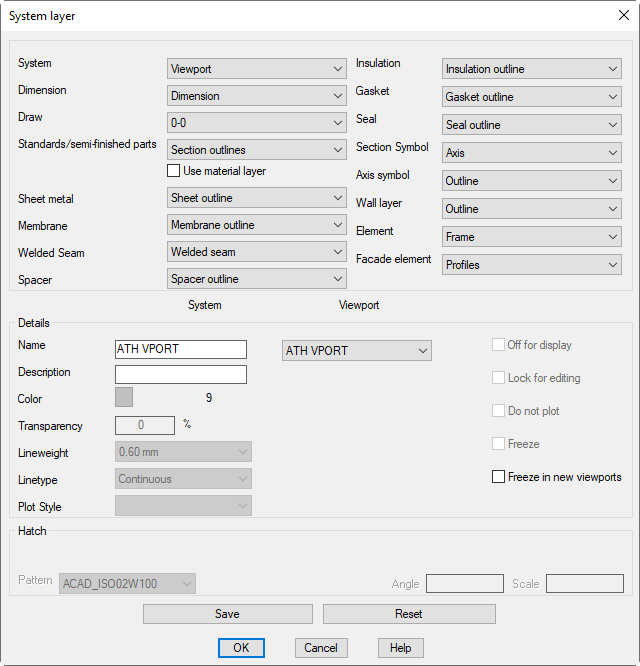Open the Section Symbol dropdown showing Axis

[x=531, y=153]
